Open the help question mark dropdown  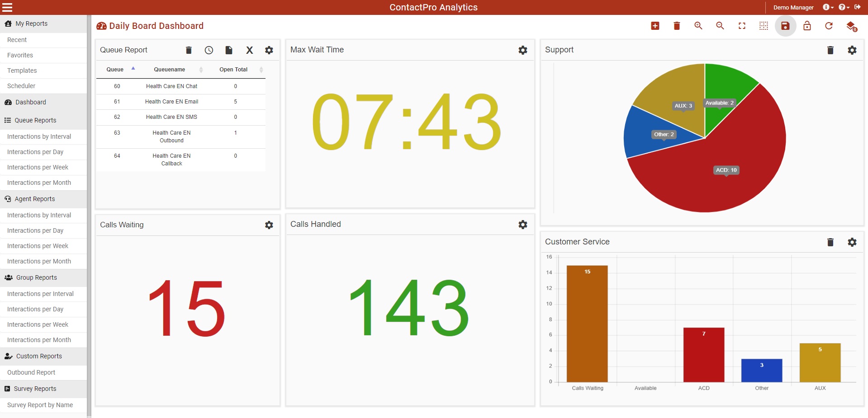843,7
